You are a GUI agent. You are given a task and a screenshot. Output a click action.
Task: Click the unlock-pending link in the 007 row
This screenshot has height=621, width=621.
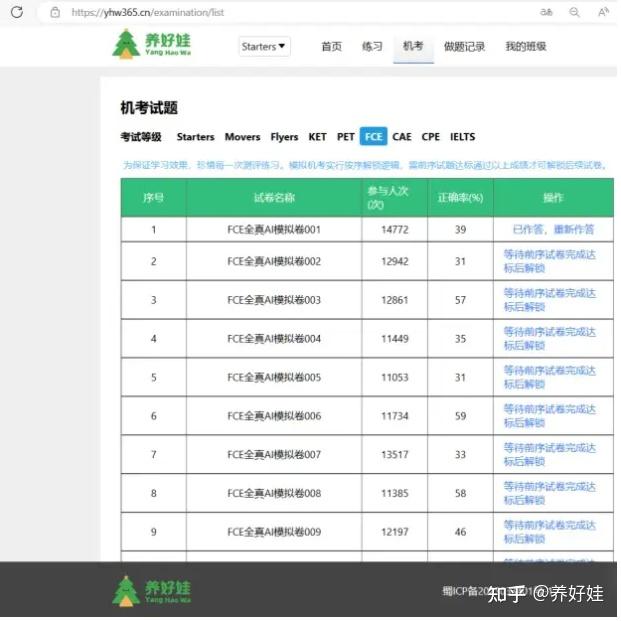pos(549,454)
